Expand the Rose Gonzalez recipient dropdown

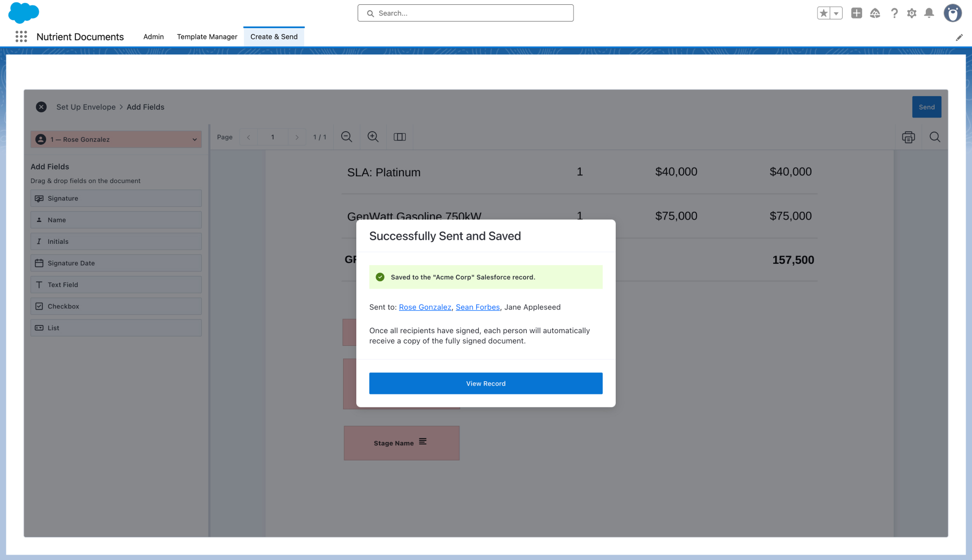pos(116,139)
